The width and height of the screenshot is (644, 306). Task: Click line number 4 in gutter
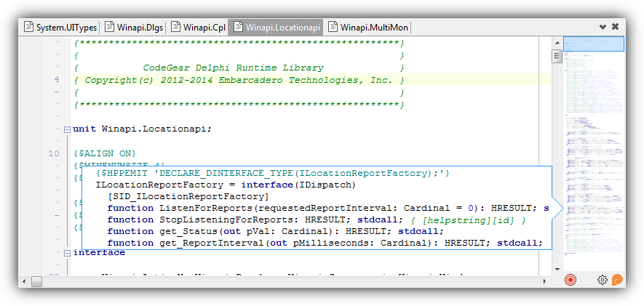coord(57,80)
